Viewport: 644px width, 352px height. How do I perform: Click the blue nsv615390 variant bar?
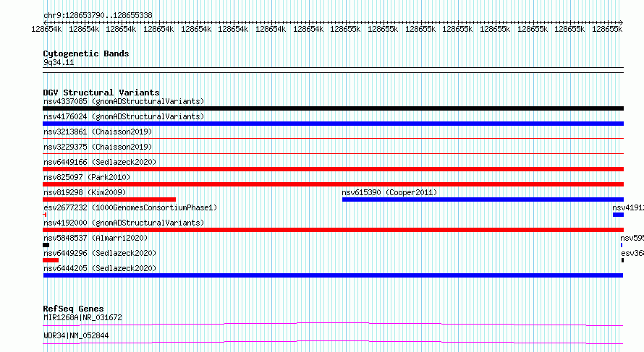coord(483,199)
